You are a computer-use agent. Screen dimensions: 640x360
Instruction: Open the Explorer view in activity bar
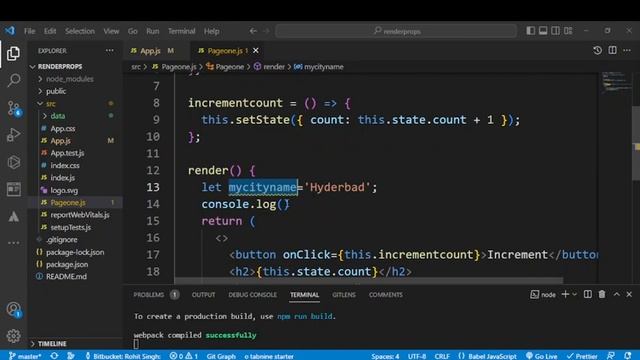(x=13, y=53)
